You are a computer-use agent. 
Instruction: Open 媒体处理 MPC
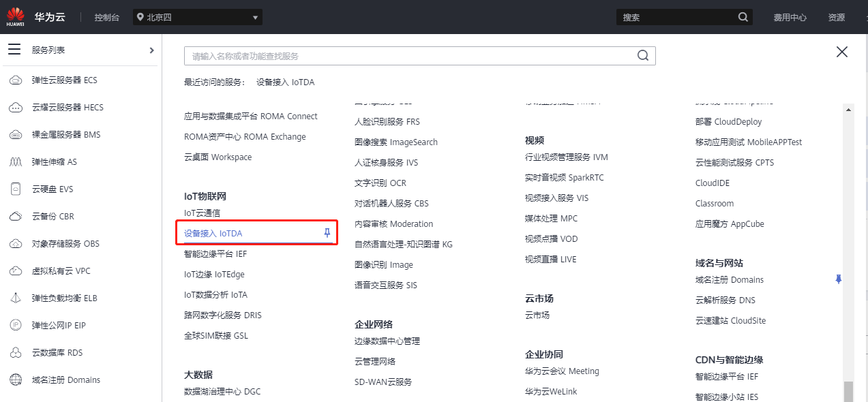click(x=551, y=218)
